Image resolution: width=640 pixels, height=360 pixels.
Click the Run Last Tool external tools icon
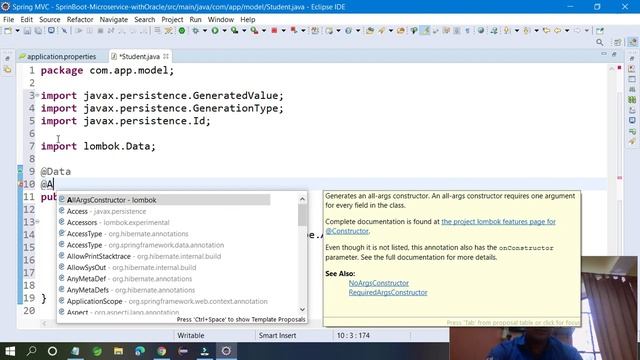254,31
